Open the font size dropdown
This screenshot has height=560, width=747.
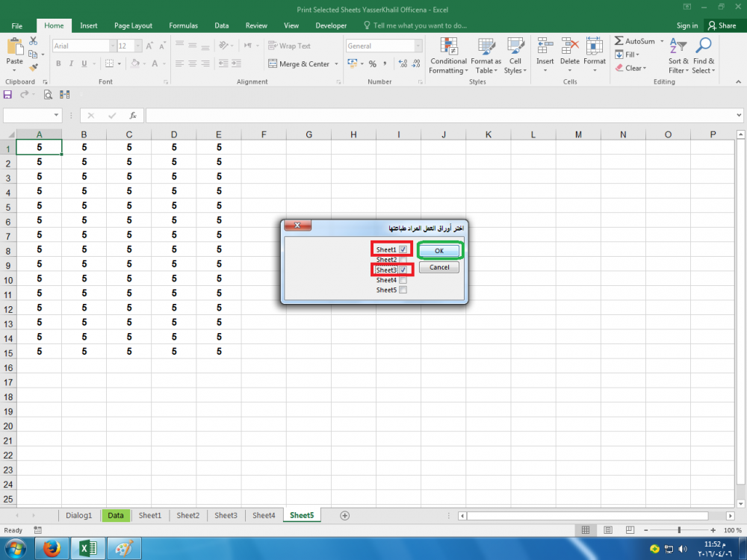tap(138, 46)
